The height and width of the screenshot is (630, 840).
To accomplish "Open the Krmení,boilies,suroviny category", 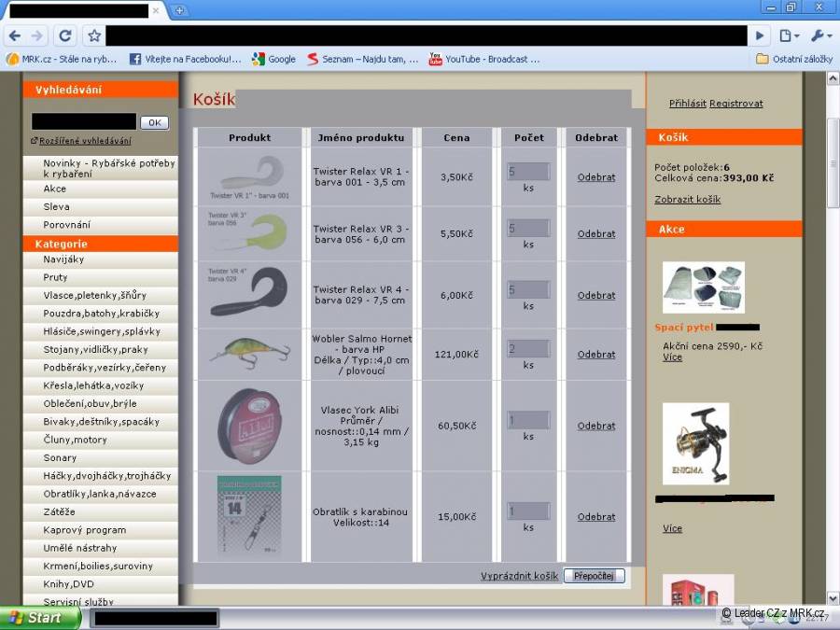I will (101, 566).
